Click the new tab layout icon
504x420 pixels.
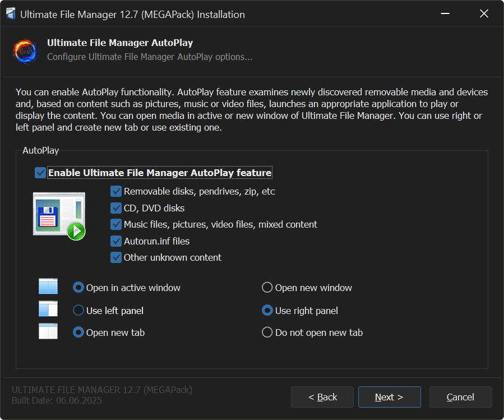(48, 332)
